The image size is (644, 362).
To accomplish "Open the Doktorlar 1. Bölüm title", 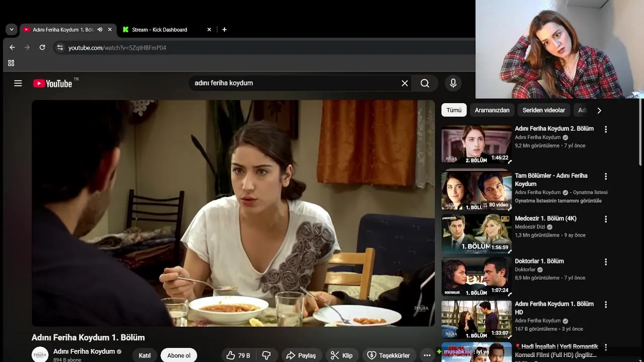I will click(x=539, y=261).
